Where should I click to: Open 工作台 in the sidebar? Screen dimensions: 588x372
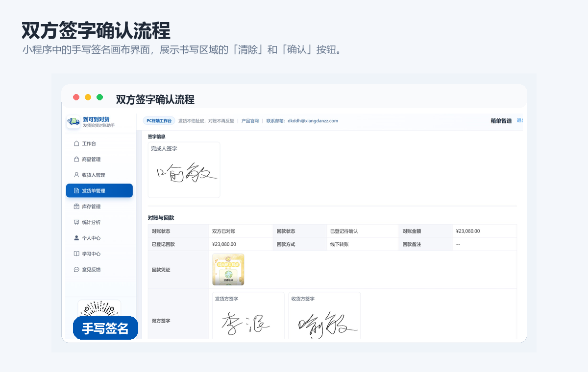[x=99, y=143]
